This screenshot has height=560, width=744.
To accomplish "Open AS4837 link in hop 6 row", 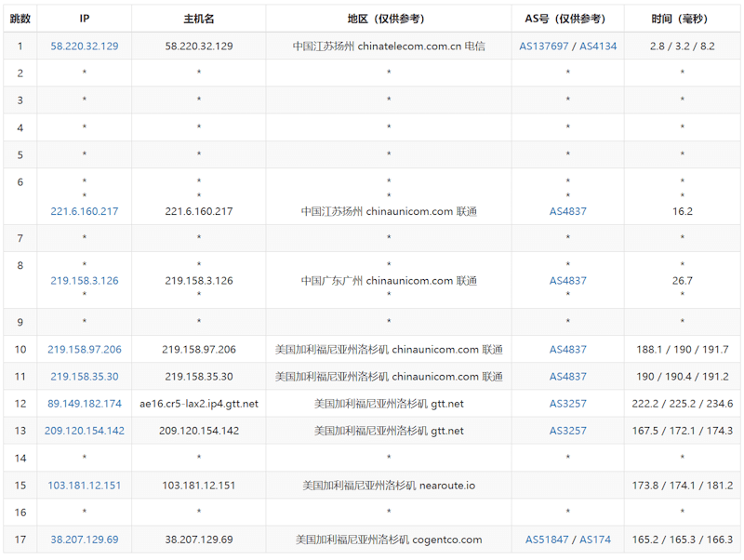I will (x=568, y=211).
